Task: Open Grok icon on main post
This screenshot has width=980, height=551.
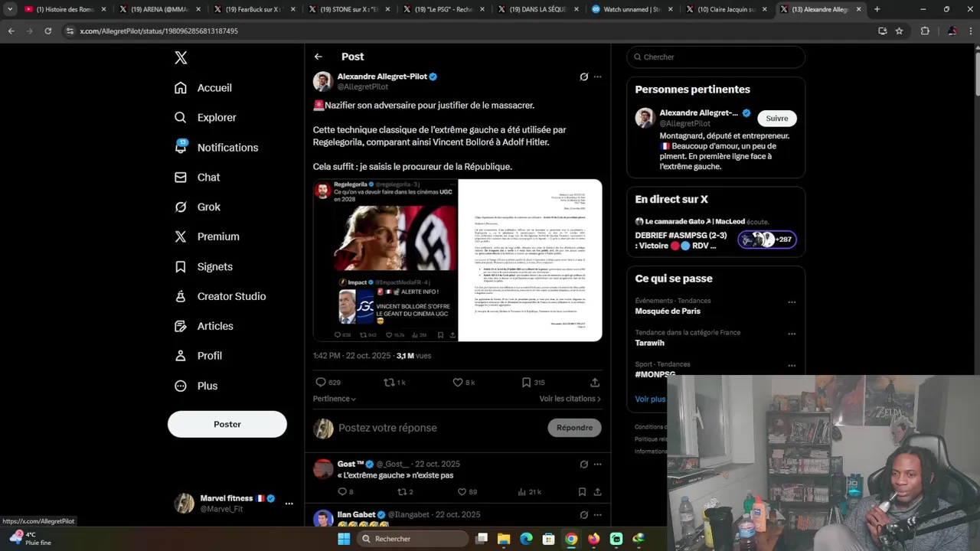Action: pyautogui.click(x=583, y=77)
